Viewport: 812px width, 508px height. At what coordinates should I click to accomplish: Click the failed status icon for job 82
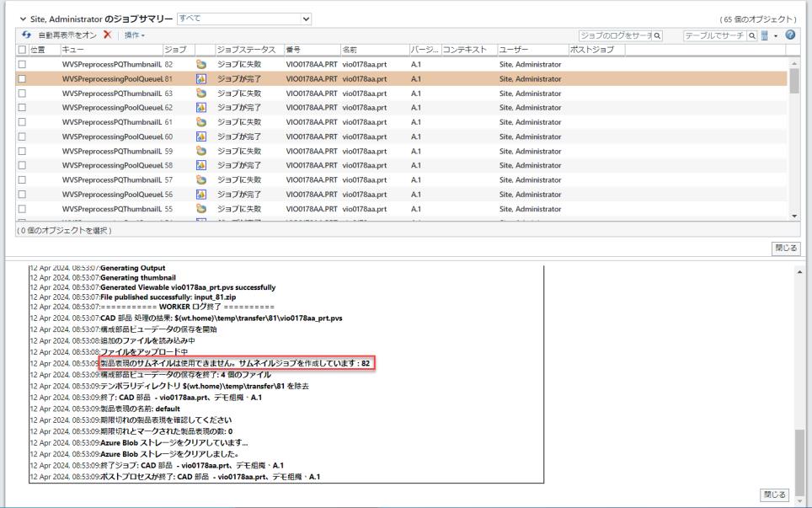tap(201, 64)
